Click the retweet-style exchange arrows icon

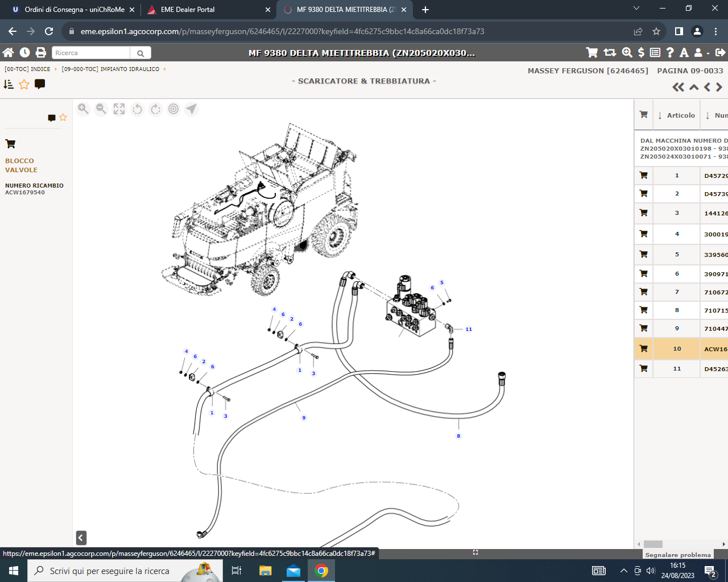tap(610, 52)
